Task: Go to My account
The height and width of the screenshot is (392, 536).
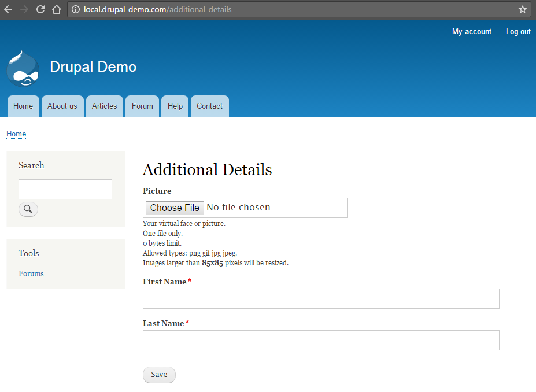Action: tap(471, 31)
